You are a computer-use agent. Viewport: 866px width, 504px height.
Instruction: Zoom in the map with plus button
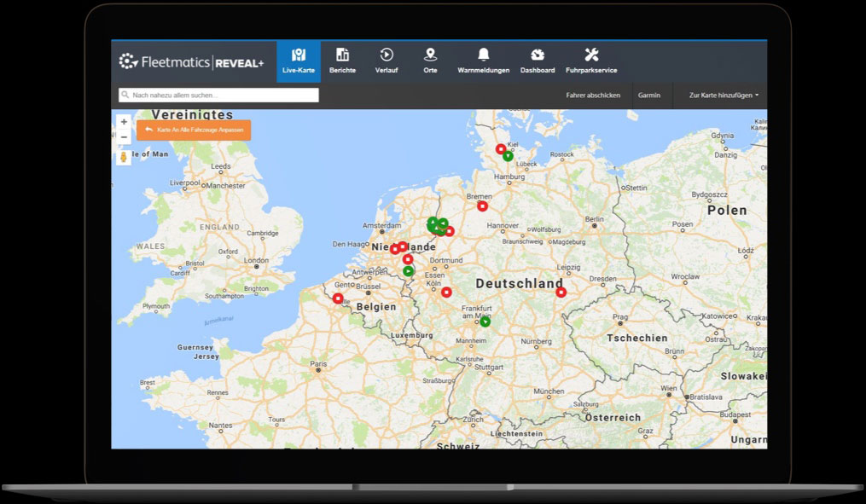point(124,122)
